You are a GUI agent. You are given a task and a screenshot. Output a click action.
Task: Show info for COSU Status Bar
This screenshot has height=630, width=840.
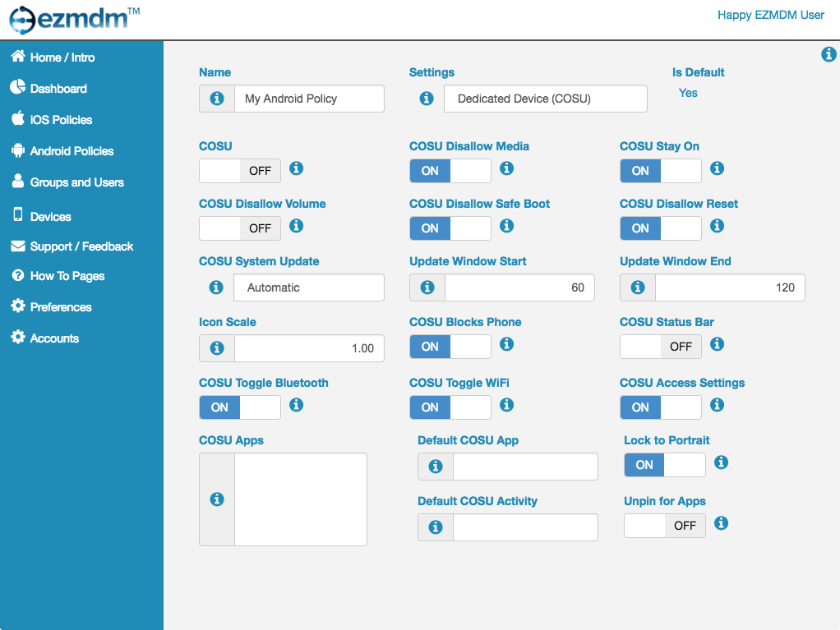pyautogui.click(x=718, y=344)
